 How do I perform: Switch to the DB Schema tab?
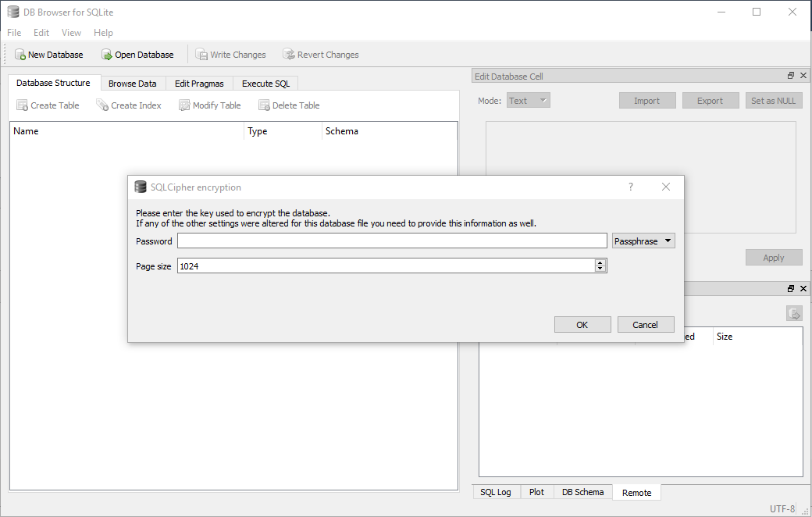coord(582,492)
